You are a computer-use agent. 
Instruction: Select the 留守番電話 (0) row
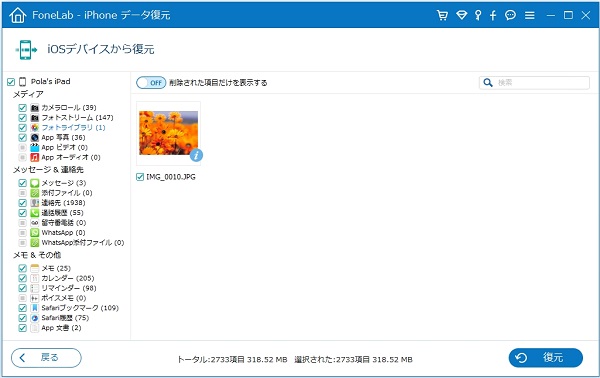(x=52, y=223)
